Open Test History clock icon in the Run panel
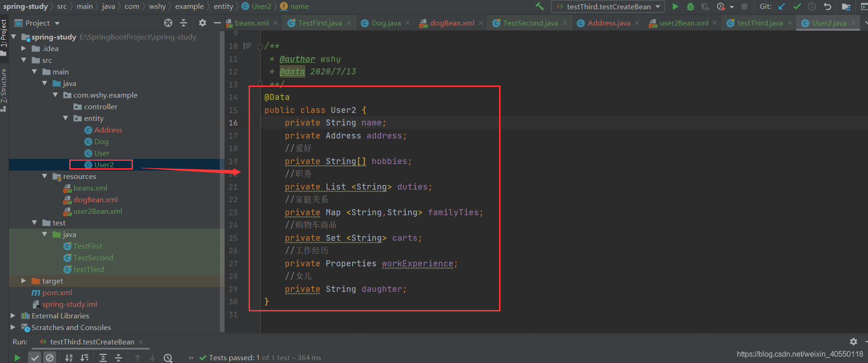This screenshot has height=363, width=868. 168,357
